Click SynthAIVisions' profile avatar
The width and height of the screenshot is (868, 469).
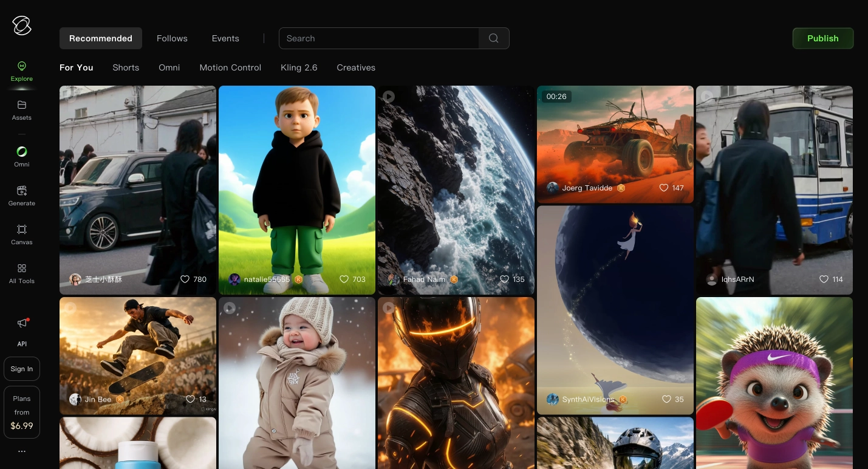point(553,399)
